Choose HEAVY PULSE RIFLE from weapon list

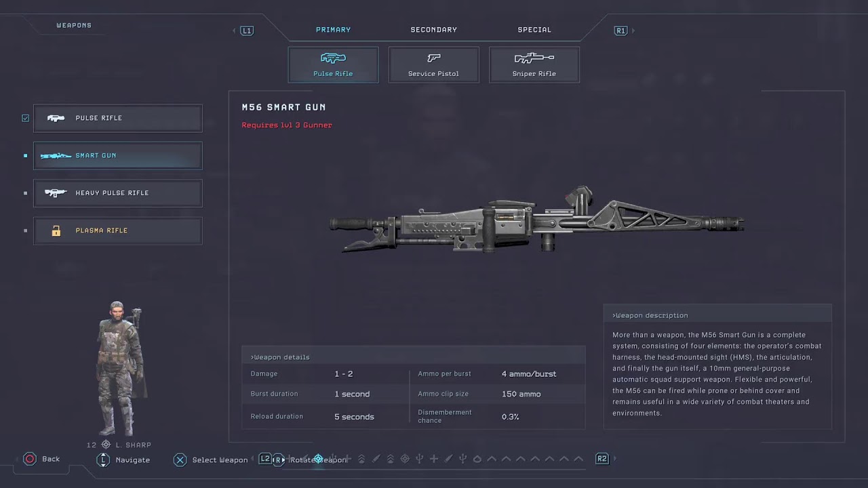click(x=118, y=193)
